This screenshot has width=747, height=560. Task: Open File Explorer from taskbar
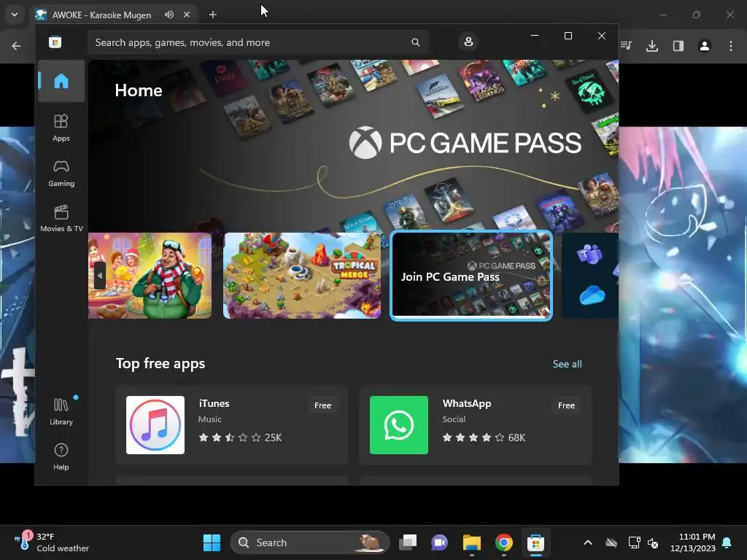pyautogui.click(x=472, y=542)
